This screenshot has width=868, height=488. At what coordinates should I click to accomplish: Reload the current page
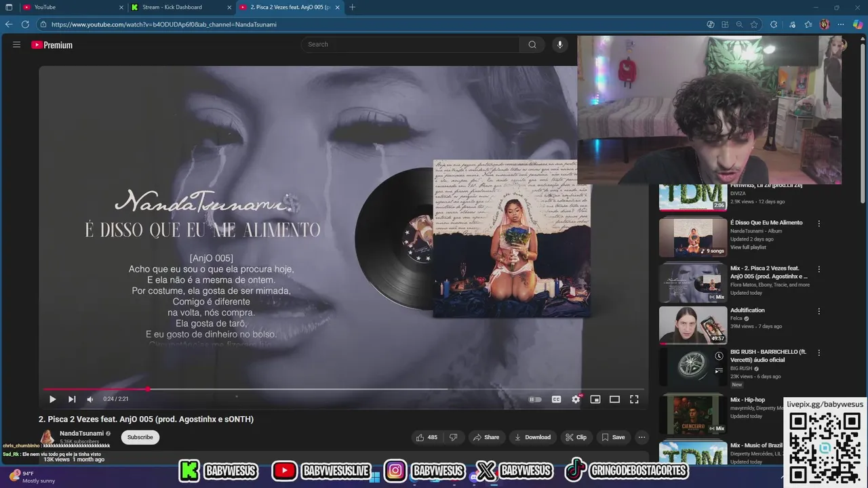pos(25,24)
